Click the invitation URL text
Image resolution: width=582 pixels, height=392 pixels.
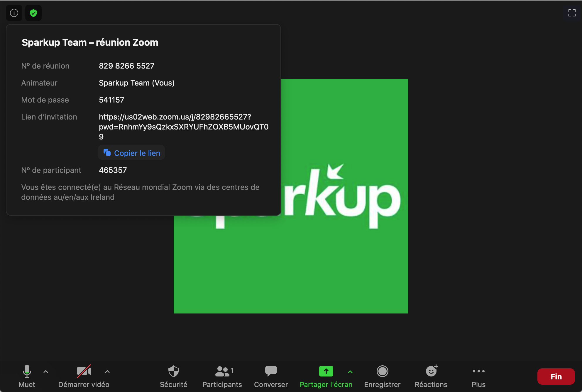click(184, 127)
